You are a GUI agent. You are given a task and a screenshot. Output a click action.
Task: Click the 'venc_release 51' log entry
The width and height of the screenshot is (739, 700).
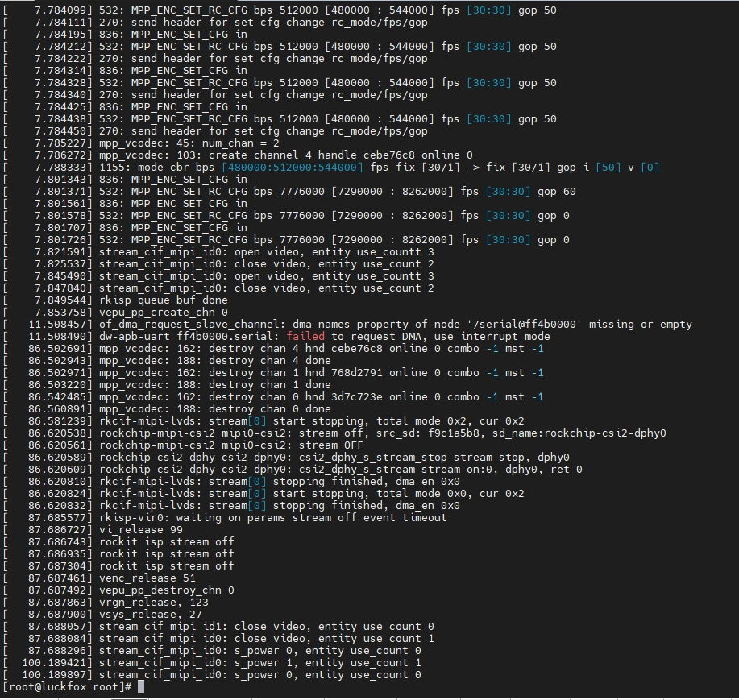[x=99, y=578]
